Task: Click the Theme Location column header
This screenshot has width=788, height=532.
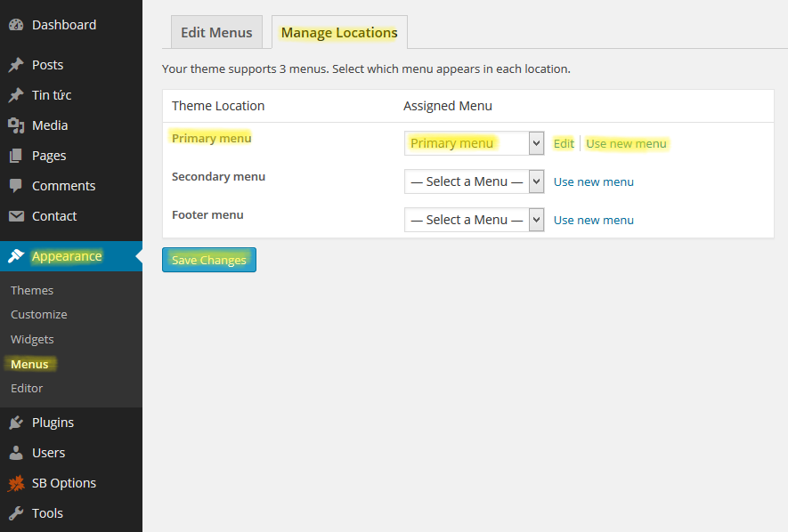Action: point(218,106)
